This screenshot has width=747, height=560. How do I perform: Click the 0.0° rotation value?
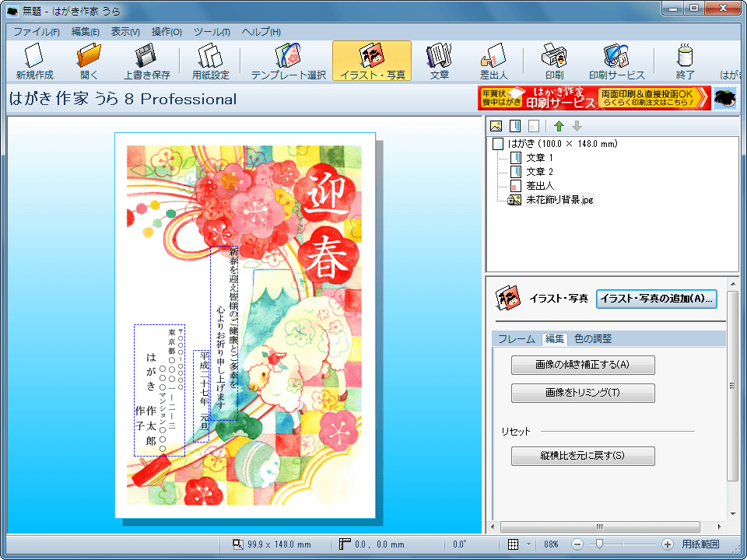tap(460, 544)
